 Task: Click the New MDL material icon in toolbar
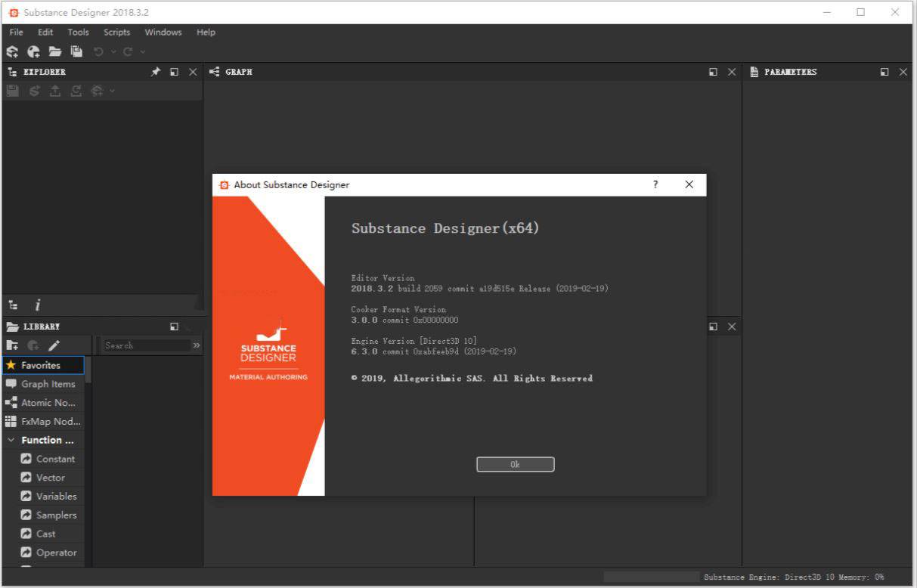click(33, 51)
